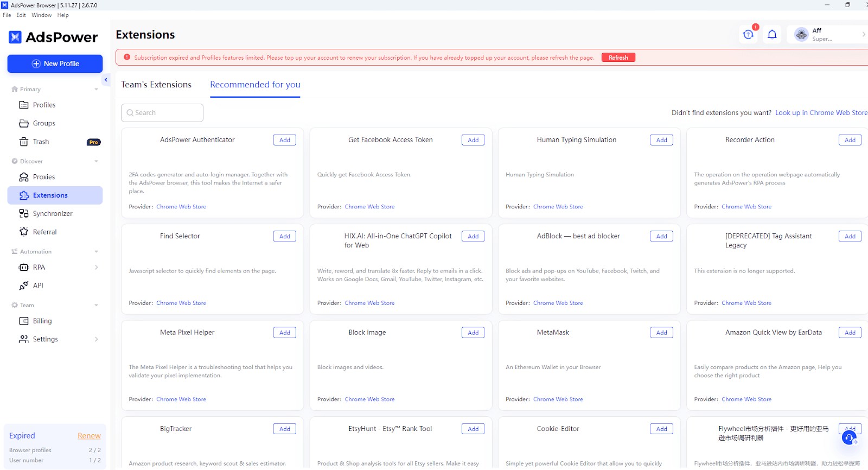868x470 pixels.
Task: Open the Proxies icon in sidebar
Action: point(24,177)
